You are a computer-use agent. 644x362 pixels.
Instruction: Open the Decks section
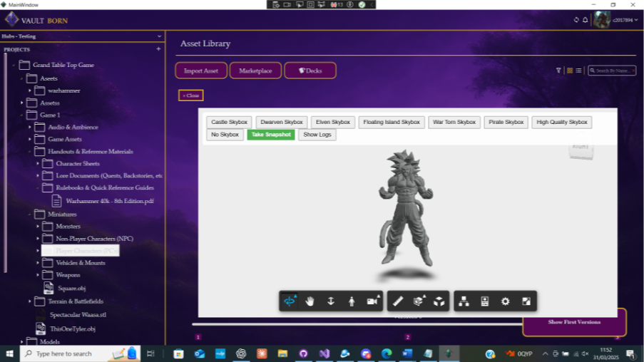(310, 71)
